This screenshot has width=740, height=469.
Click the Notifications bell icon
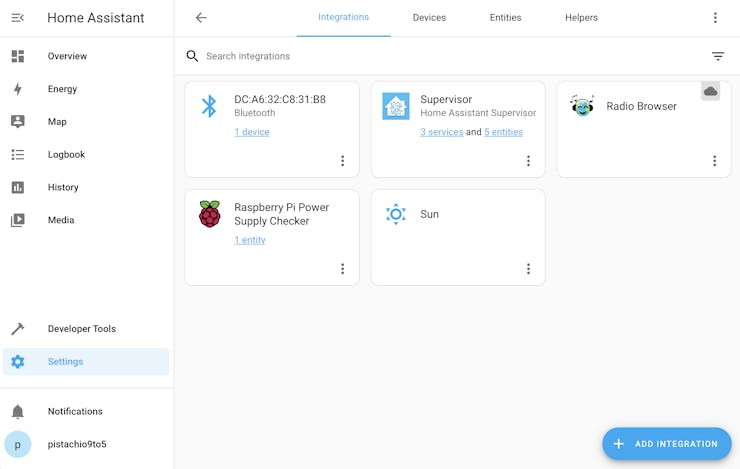coord(17,411)
